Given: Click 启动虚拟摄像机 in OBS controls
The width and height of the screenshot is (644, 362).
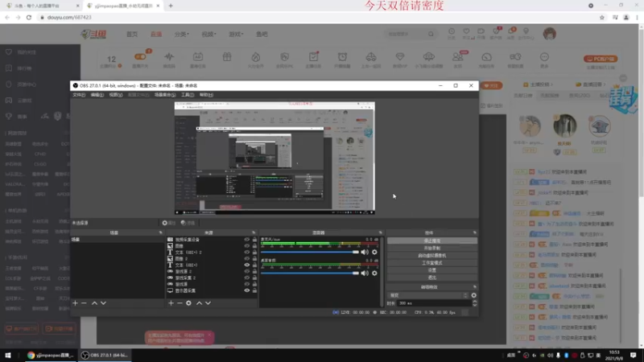Looking at the screenshot, I should [x=432, y=256].
